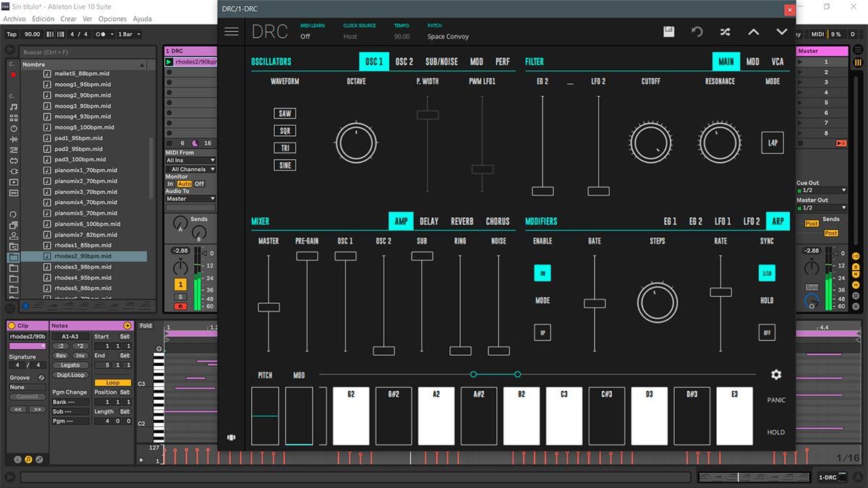Screen dimensions: 868x488
Task: Toggle the clip activator circle beside Clip
Action: 12,326
